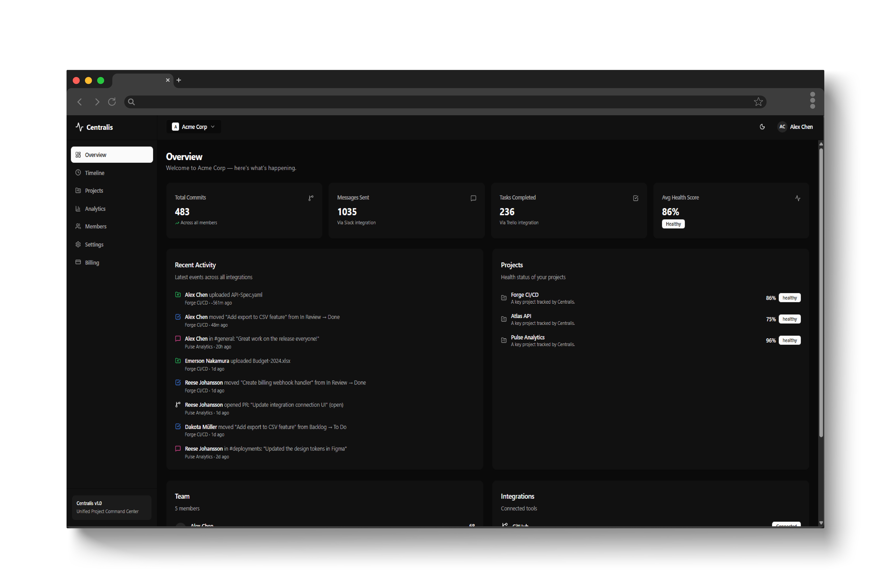
Task: Toggle dark mode with the moon icon
Action: tap(762, 127)
